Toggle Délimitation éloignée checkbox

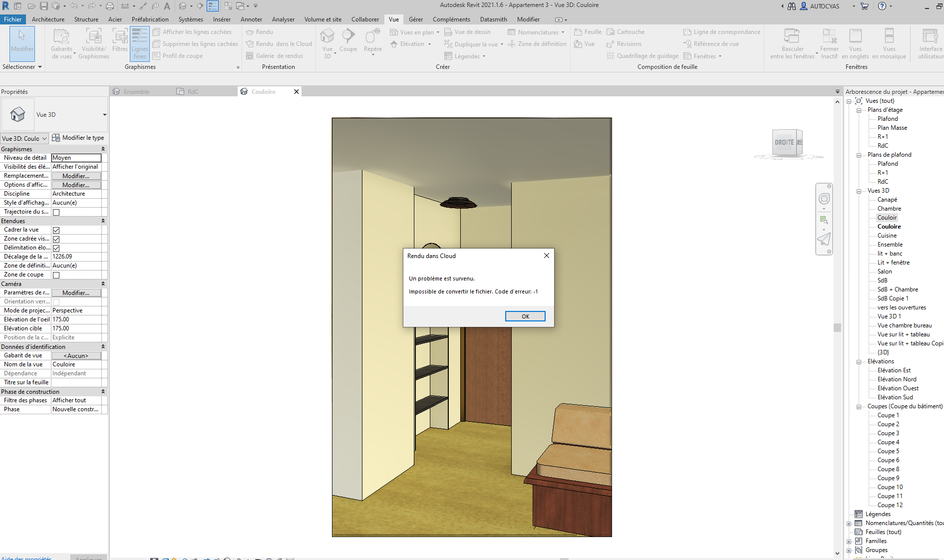click(x=56, y=248)
